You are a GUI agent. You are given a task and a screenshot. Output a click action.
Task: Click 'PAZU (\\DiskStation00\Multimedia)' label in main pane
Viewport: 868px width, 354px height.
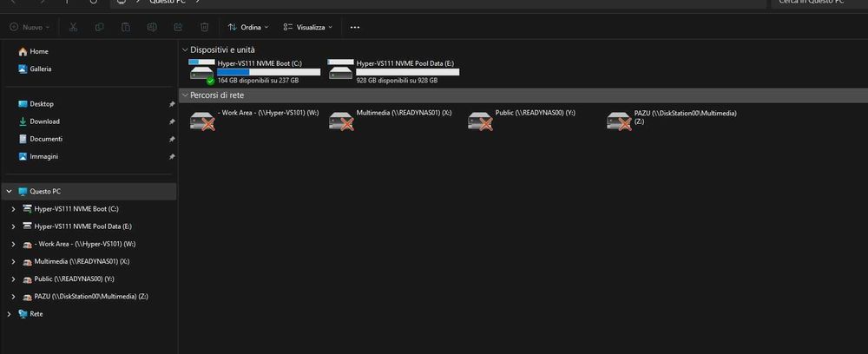pyautogui.click(x=686, y=113)
